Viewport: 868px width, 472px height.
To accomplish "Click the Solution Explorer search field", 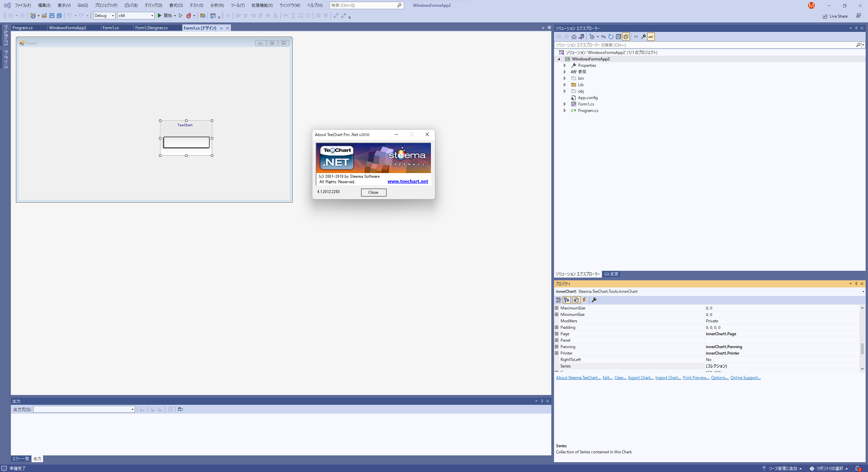I will point(705,45).
